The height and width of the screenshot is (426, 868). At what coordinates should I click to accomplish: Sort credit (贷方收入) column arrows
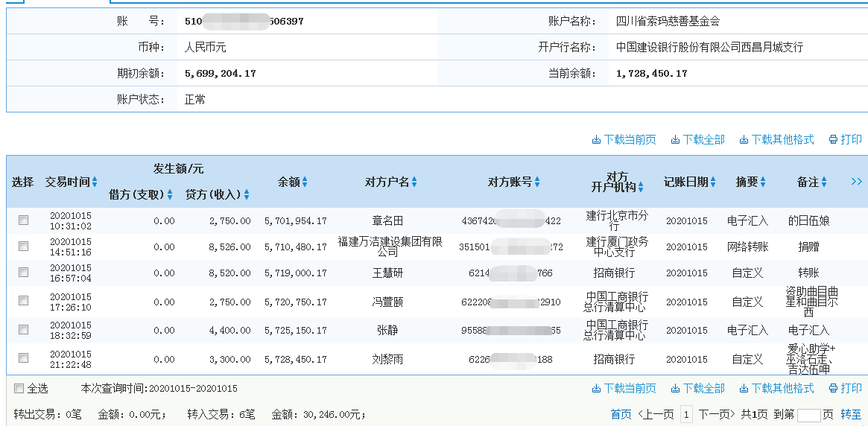click(x=247, y=194)
